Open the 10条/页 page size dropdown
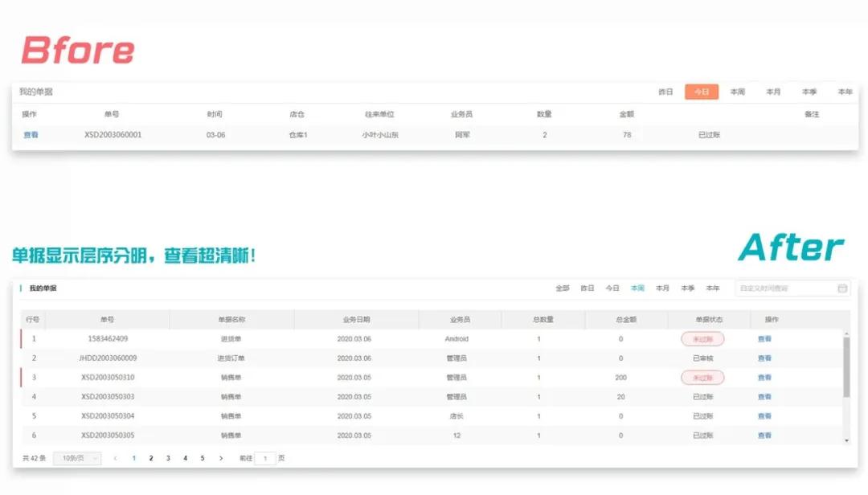This screenshot has height=495, width=868. (77, 458)
